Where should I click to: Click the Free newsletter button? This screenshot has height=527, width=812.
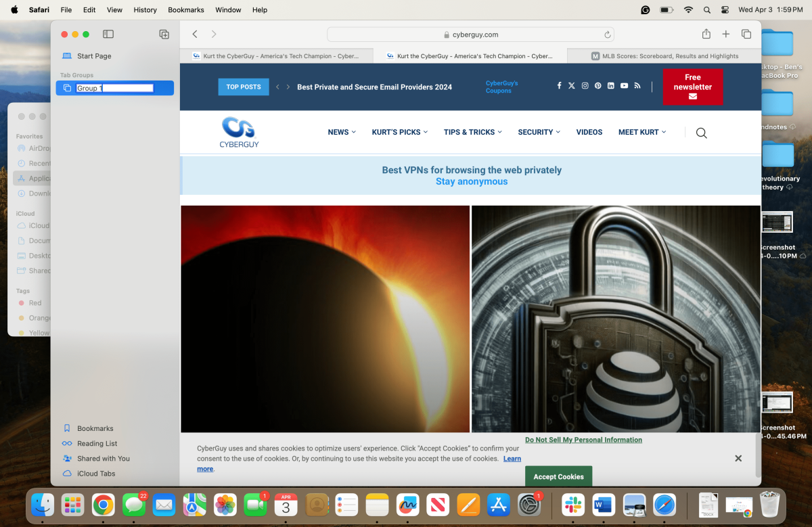click(x=692, y=87)
